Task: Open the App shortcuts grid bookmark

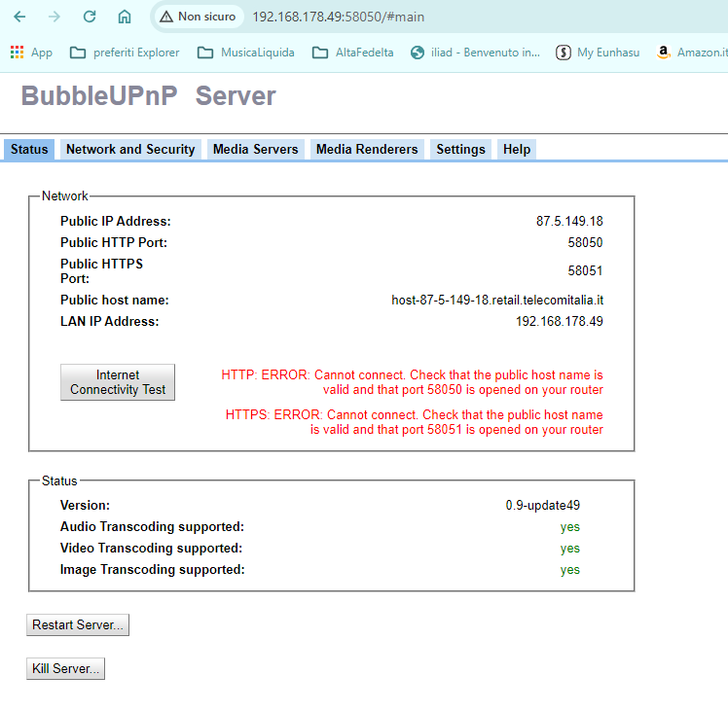Action: [31, 53]
